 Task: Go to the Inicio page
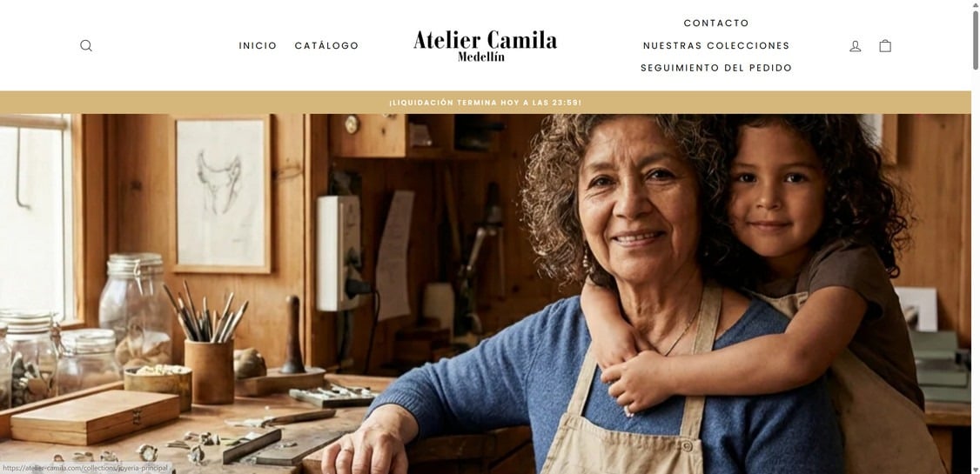[258, 45]
